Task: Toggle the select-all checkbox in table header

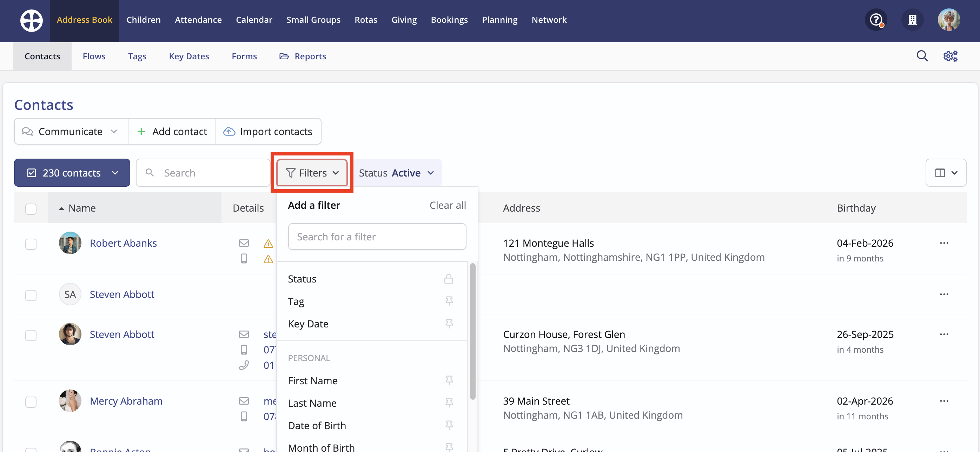Action: (x=31, y=208)
